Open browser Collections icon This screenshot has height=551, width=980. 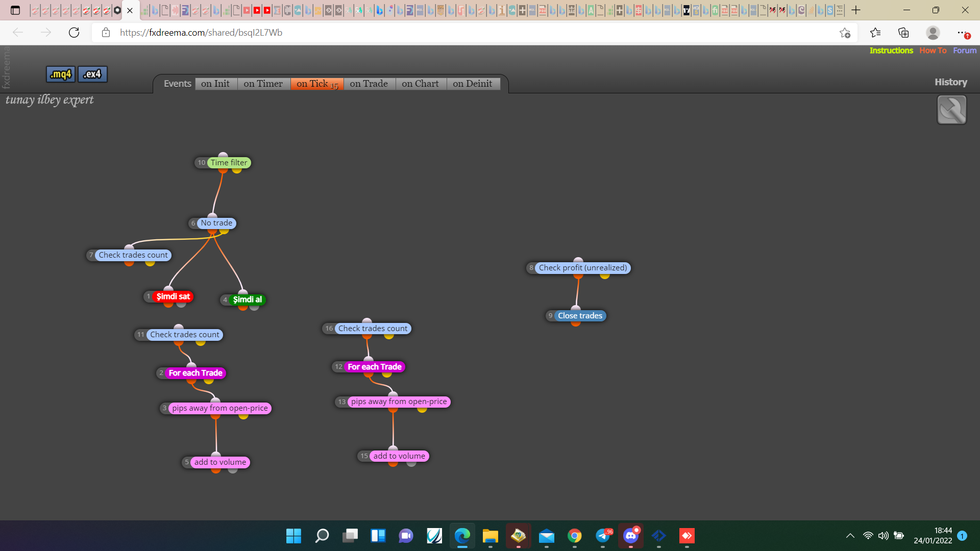pos(903,33)
